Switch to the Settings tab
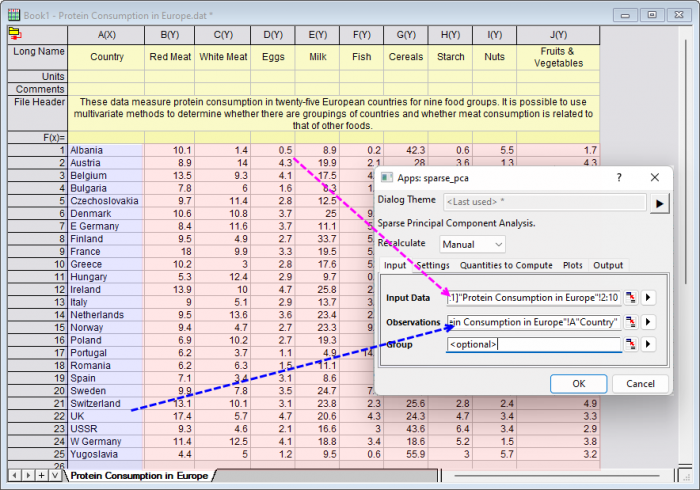This screenshot has width=700, height=490. click(432, 265)
